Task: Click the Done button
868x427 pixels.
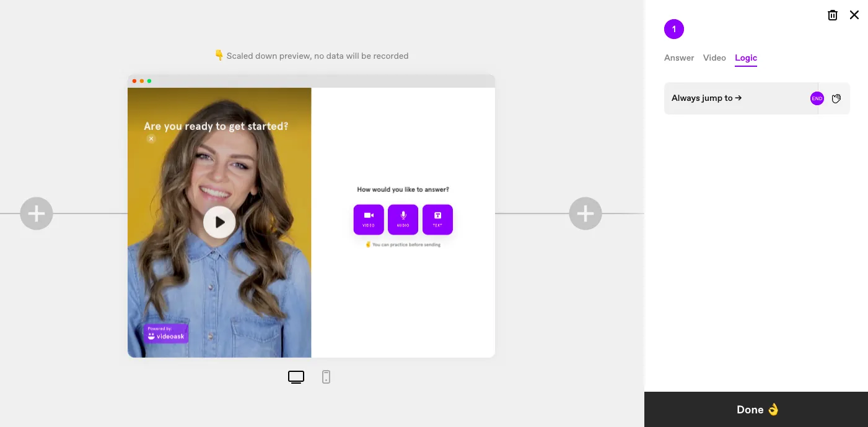Action: (x=756, y=410)
